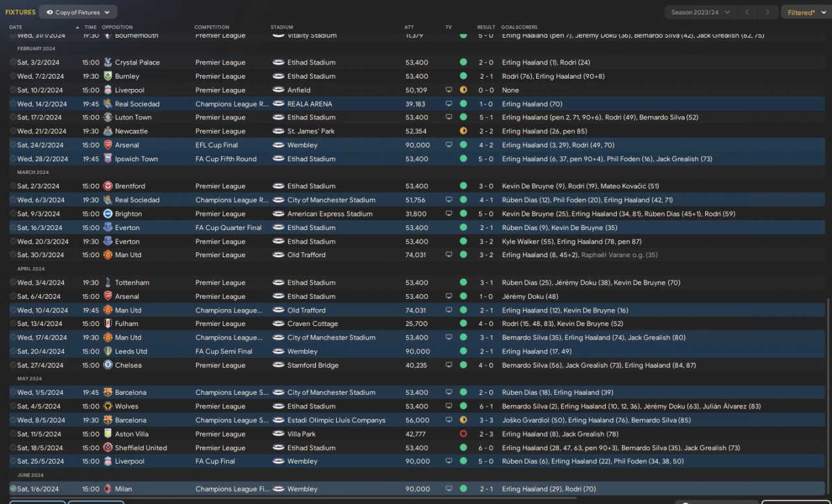Click the Brentford club badge
Viewport: 832px width, 504px height.
coord(107,186)
